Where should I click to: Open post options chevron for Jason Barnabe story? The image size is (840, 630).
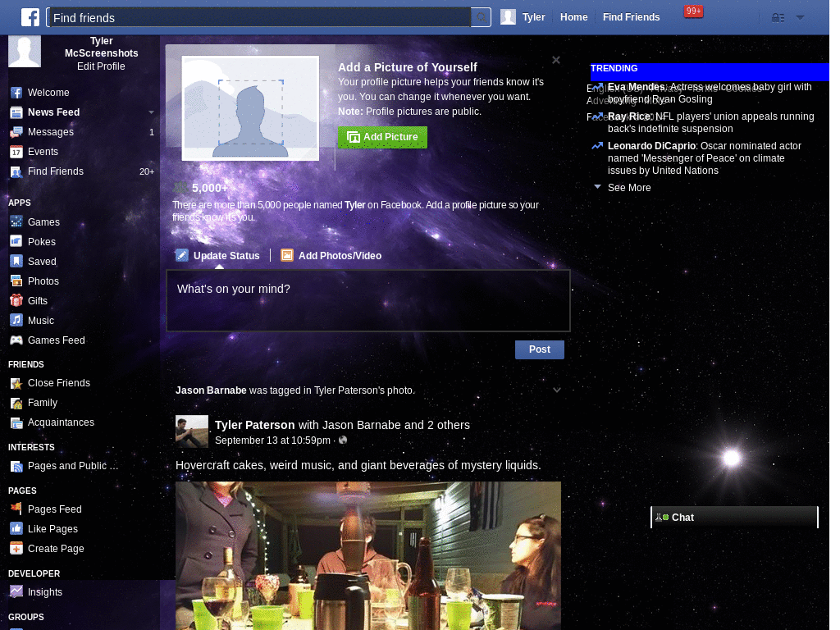coord(557,390)
